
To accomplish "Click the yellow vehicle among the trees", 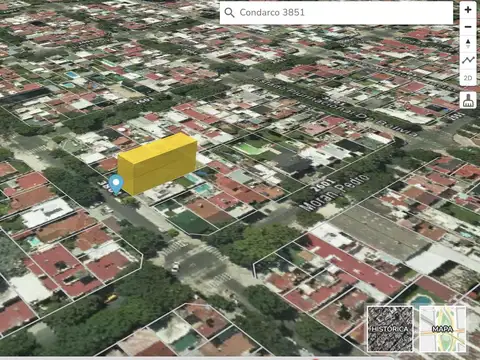I will click(111, 298).
